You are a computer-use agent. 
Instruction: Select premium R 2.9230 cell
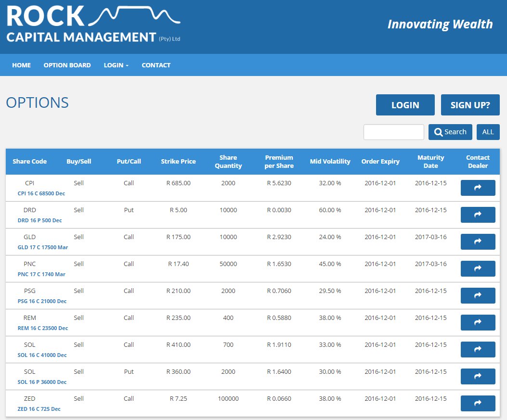click(x=279, y=237)
